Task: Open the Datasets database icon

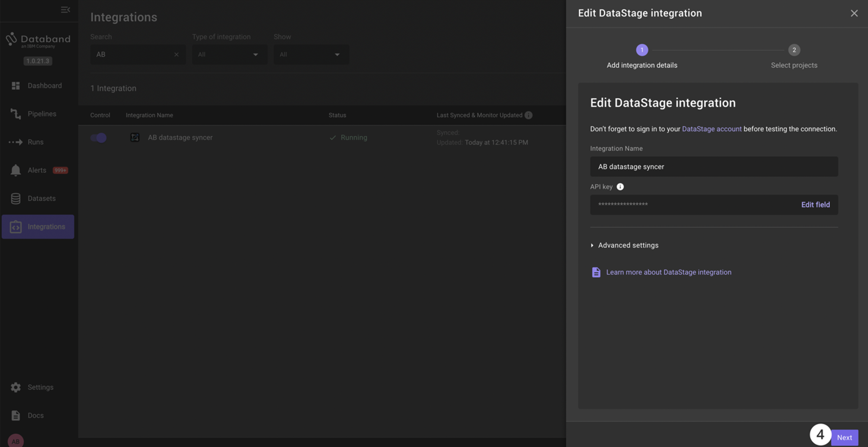Action: pyautogui.click(x=16, y=198)
